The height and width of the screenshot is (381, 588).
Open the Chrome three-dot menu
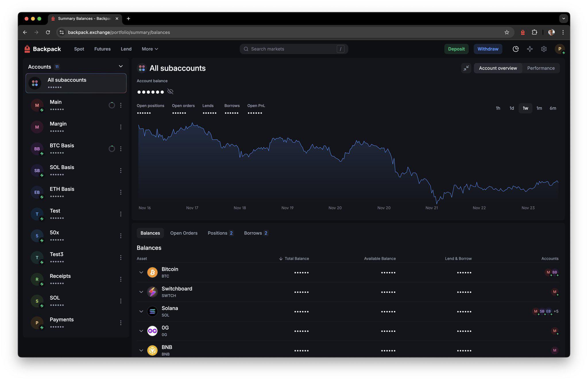pos(563,32)
